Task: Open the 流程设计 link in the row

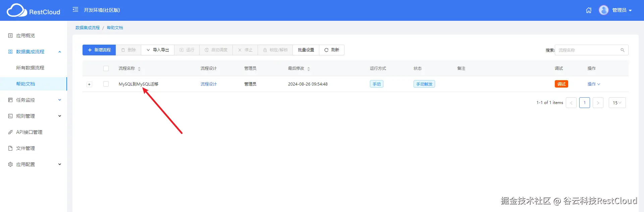Action: pyautogui.click(x=209, y=84)
